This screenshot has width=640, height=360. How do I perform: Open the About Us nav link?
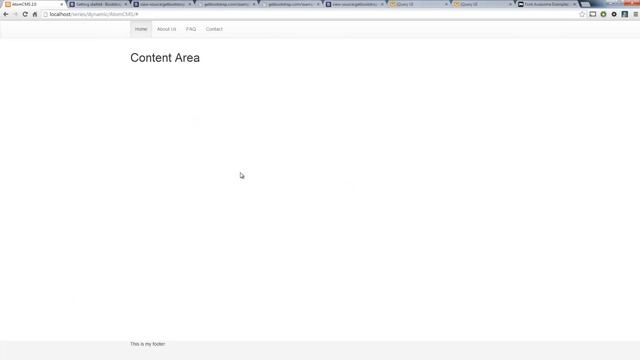[x=167, y=29]
